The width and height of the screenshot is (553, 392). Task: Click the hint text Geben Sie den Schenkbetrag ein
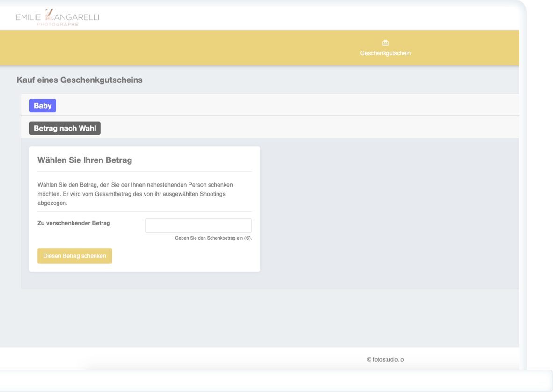pos(213,238)
